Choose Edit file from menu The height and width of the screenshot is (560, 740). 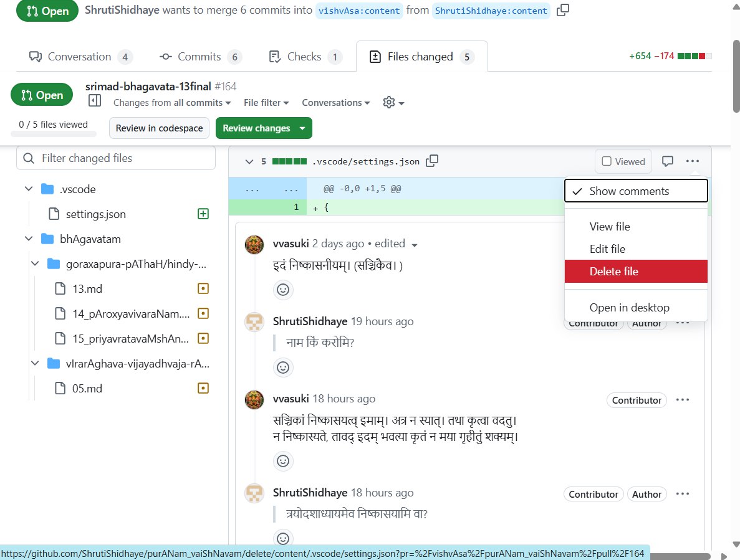point(636,249)
